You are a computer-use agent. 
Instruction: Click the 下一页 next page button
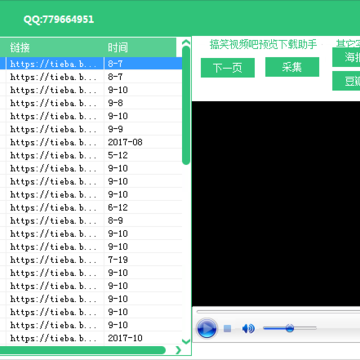tap(228, 68)
